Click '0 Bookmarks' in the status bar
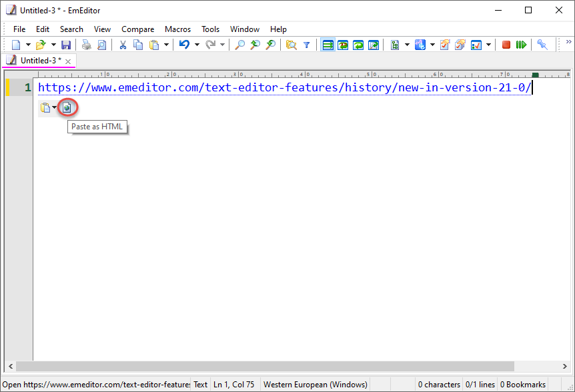575x392 pixels. pos(523,384)
